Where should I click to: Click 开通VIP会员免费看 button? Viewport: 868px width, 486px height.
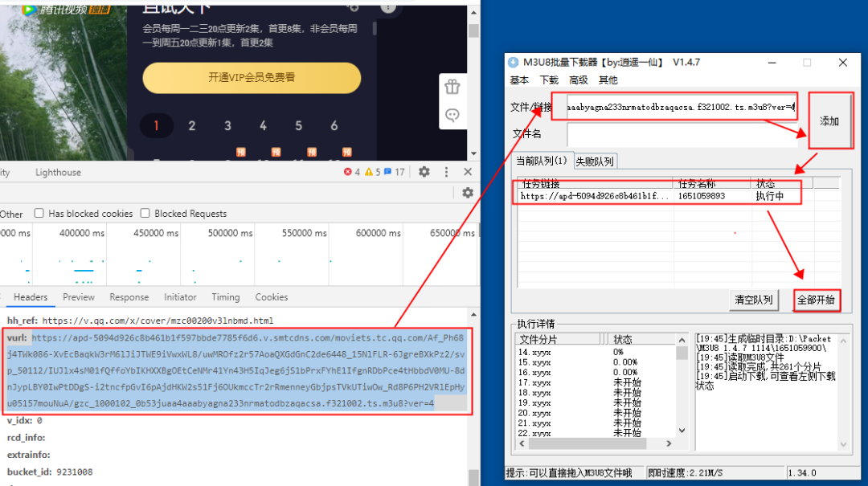point(252,77)
